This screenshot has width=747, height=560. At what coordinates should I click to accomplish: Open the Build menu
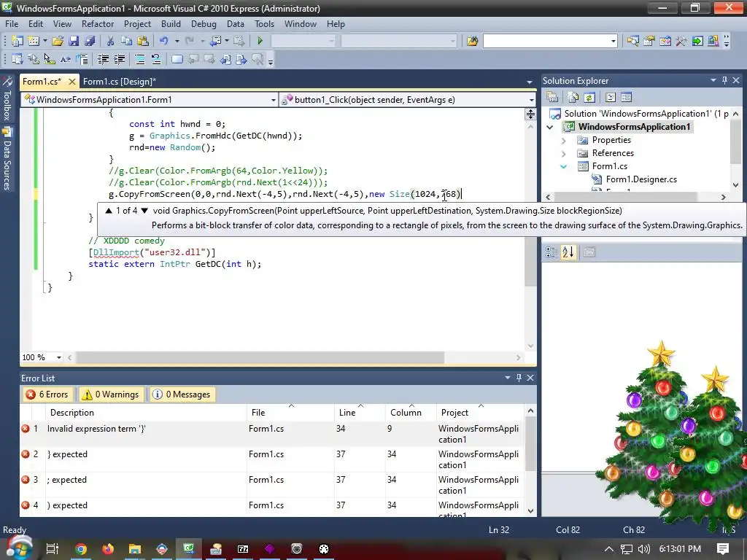(x=171, y=24)
